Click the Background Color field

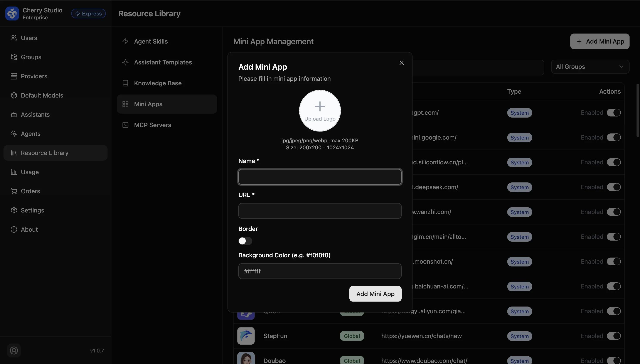point(320,271)
